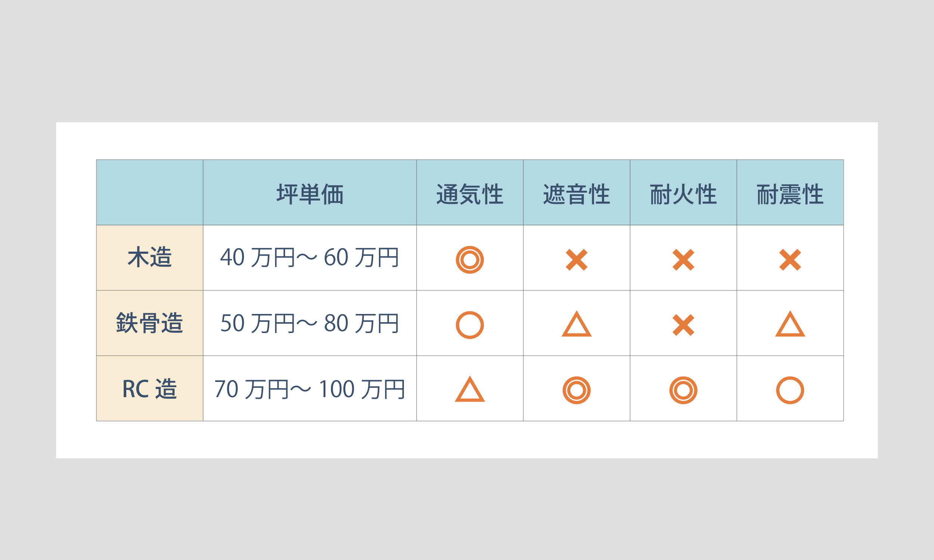Click the X mark for 鉄骨造 耐火性
934x560 pixels.
click(x=683, y=325)
